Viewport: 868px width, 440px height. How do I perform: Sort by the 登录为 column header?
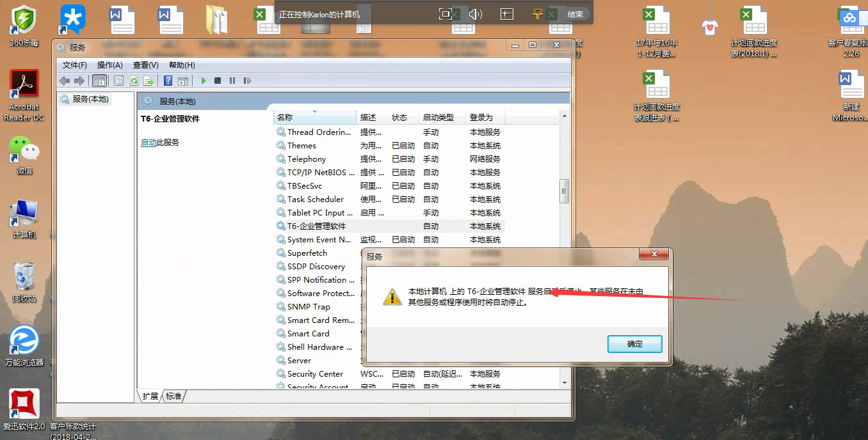click(485, 117)
